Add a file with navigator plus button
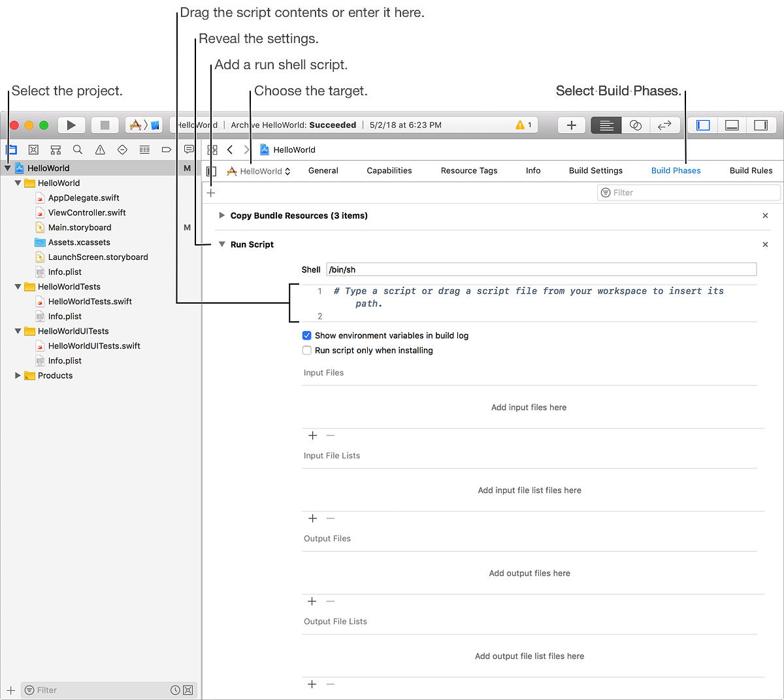784x700 pixels. pos(10,690)
